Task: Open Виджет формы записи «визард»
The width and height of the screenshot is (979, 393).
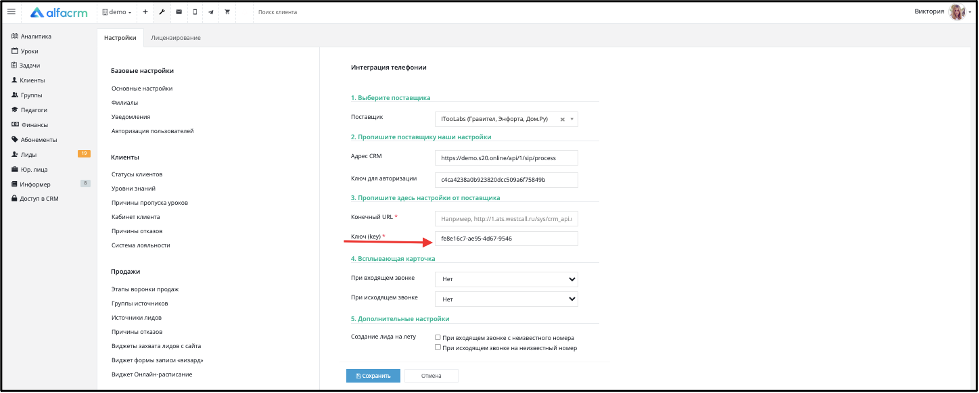Action: (x=157, y=361)
